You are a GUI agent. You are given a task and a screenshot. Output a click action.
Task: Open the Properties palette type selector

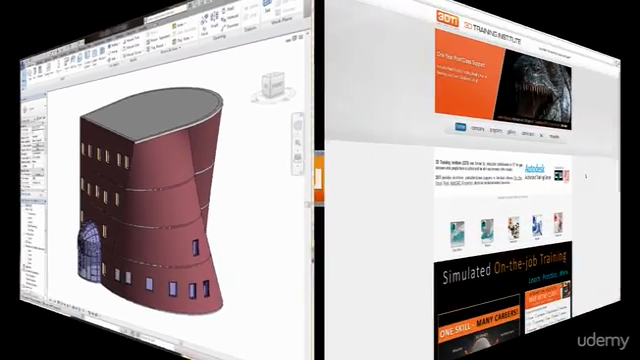click(33, 109)
